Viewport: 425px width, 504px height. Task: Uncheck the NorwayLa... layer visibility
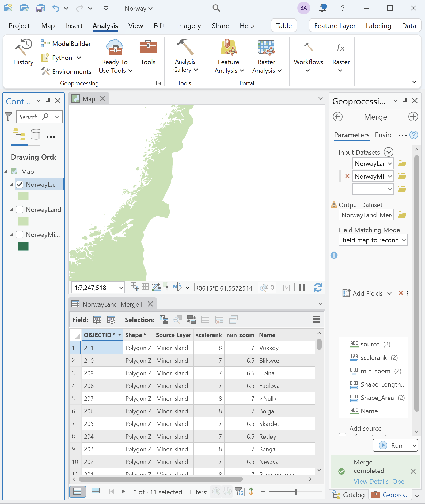coord(20,184)
